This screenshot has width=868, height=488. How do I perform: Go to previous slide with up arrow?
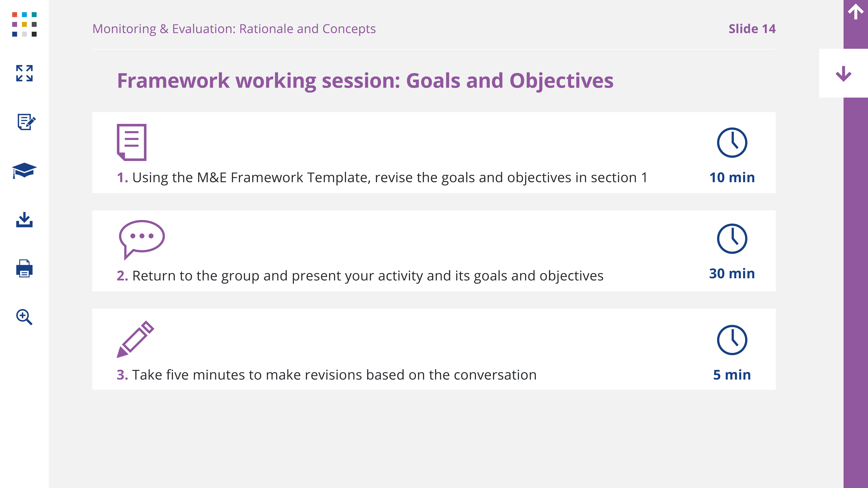856,12
